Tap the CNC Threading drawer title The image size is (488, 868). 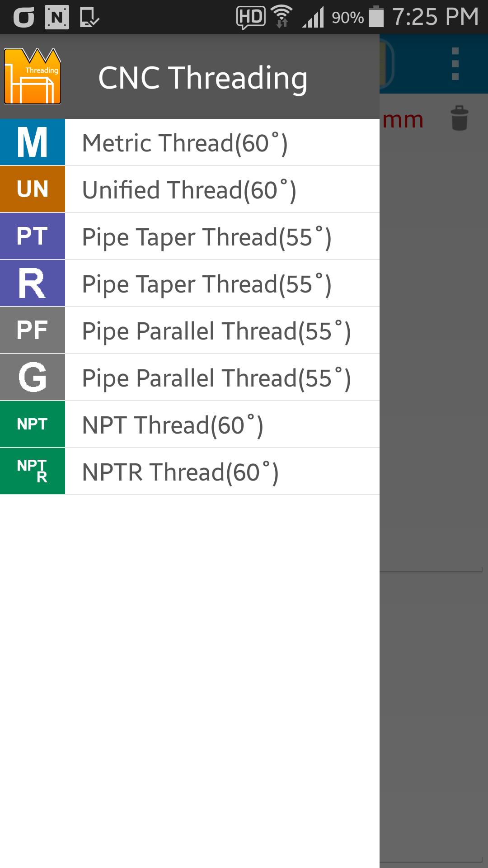(x=203, y=78)
